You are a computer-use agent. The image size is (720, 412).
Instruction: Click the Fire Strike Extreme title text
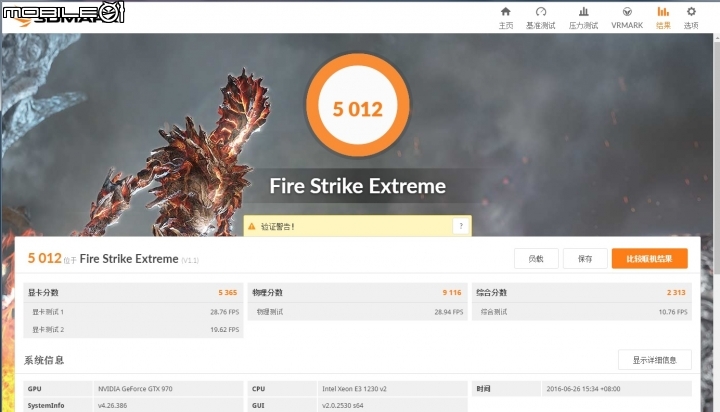pyautogui.click(x=358, y=186)
